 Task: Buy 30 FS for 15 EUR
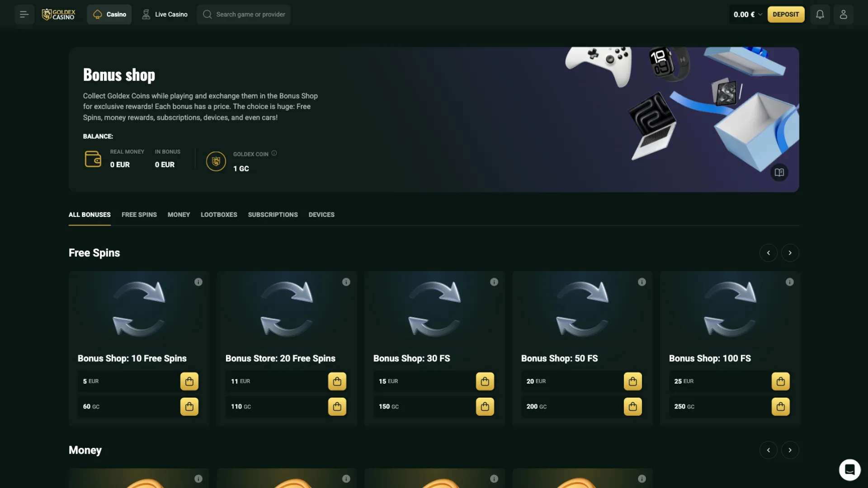tap(485, 381)
